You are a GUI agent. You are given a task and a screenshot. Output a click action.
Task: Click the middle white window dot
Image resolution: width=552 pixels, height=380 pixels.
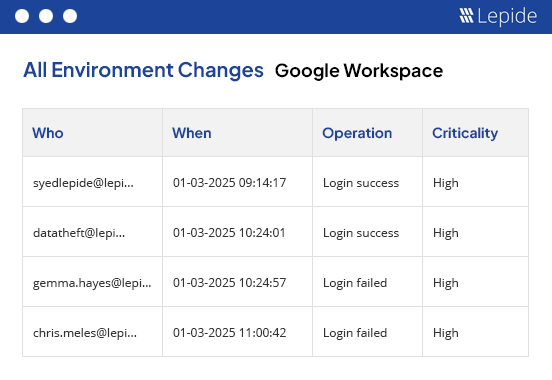pyautogui.click(x=46, y=16)
